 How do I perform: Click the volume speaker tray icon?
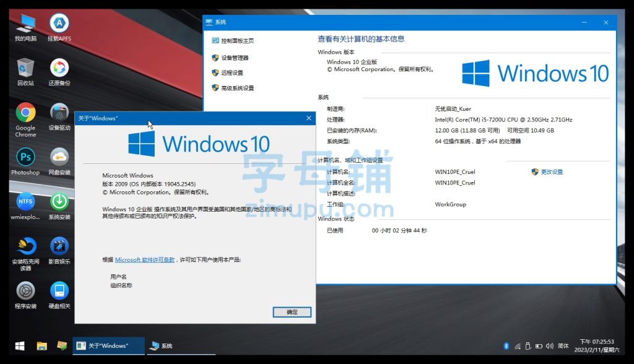click(x=550, y=346)
